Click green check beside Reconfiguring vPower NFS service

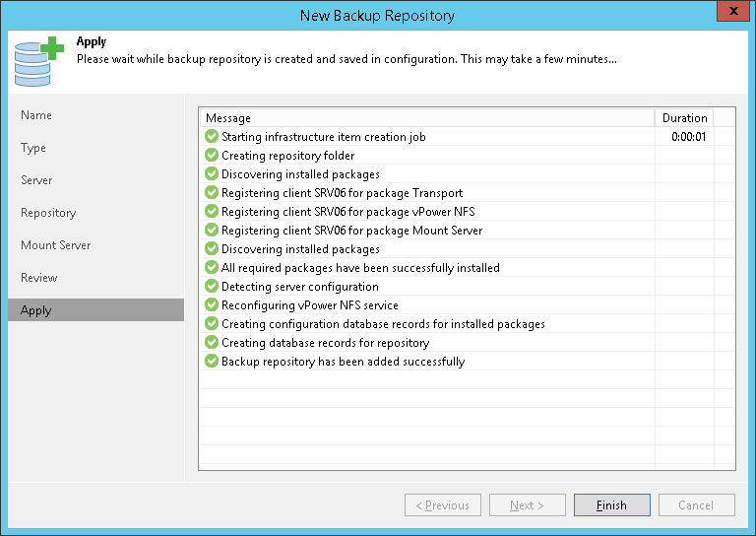point(212,304)
